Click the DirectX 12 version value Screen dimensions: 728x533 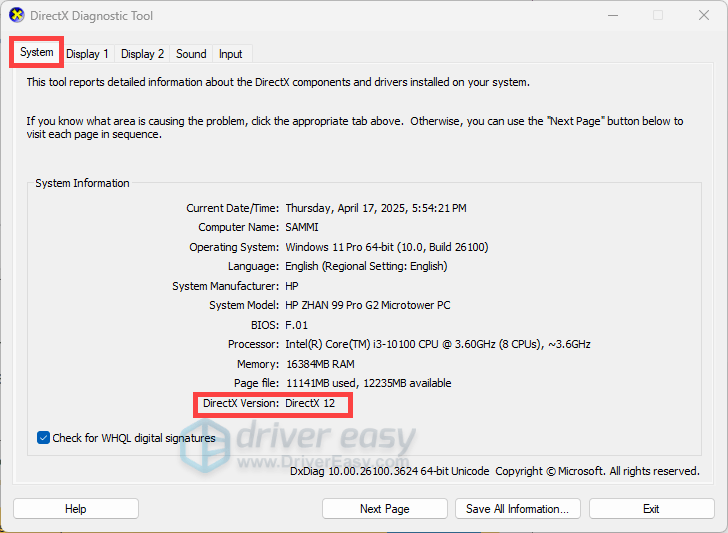tap(310, 403)
